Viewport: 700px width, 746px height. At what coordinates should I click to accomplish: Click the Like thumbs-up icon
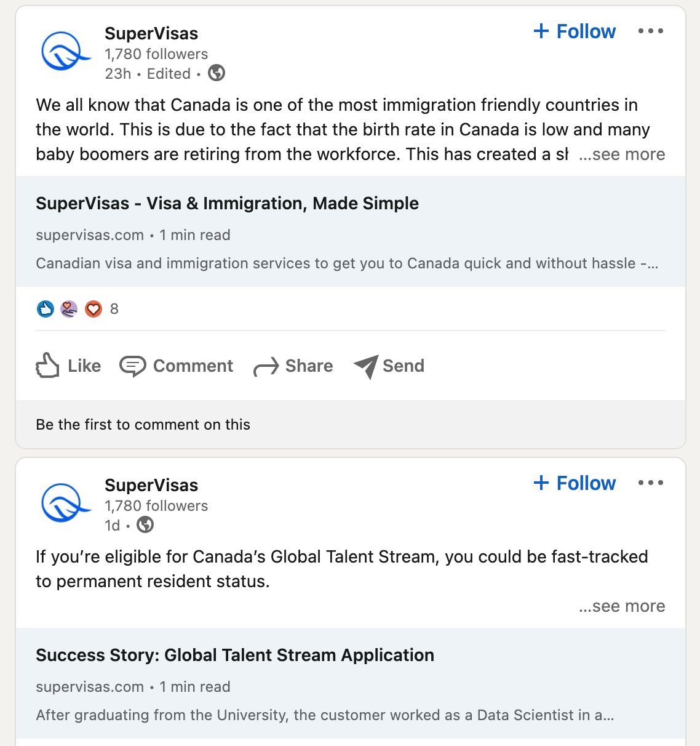[48, 366]
